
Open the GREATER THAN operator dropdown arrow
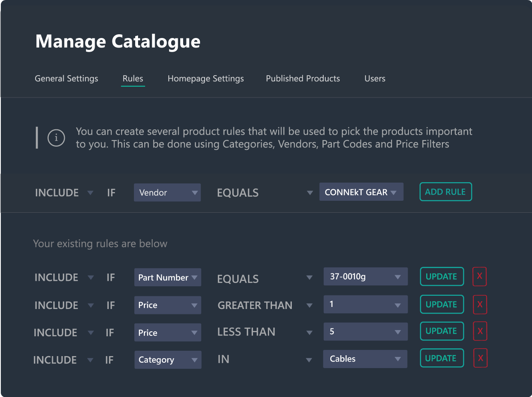point(309,306)
